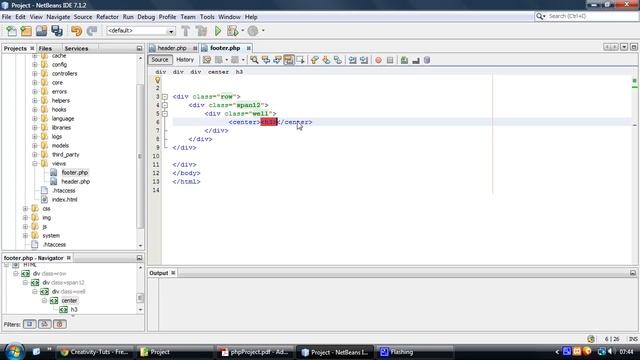Click the Search Ctrl+I input field
The image size is (640, 360).
coord(592,16)
